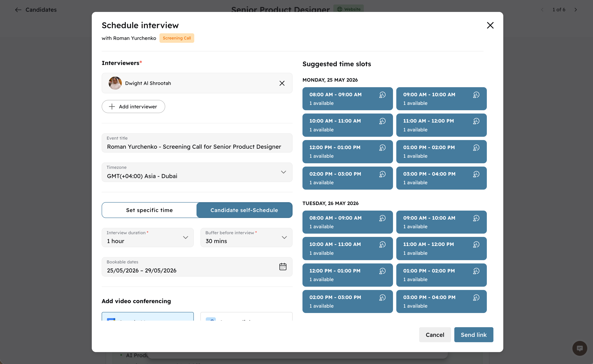593x364 pixels.
Task: Click the MONDAY, 25 MAY 2026 heading
Action: click(x=330, y=80)
